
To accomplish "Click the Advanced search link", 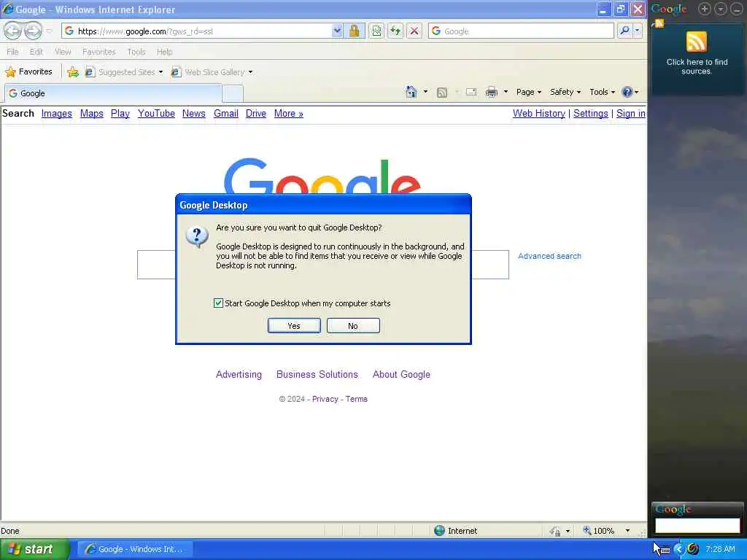I will point(550,256).
